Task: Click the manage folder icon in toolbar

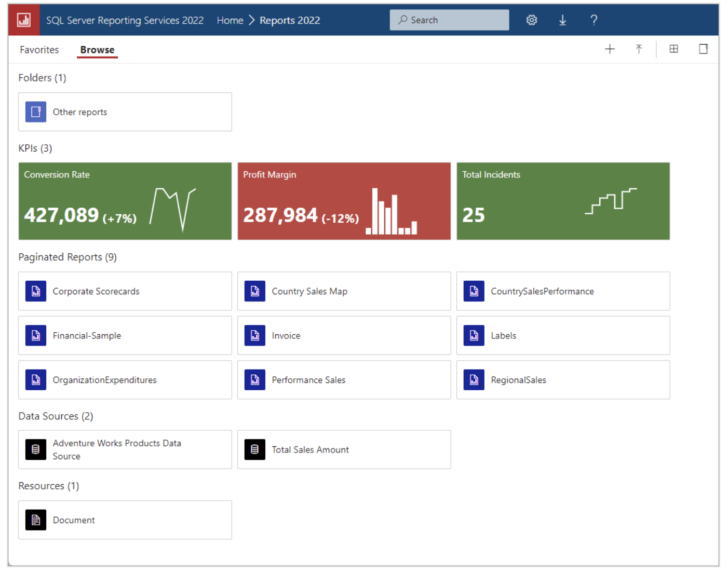Action: (703, 49)
